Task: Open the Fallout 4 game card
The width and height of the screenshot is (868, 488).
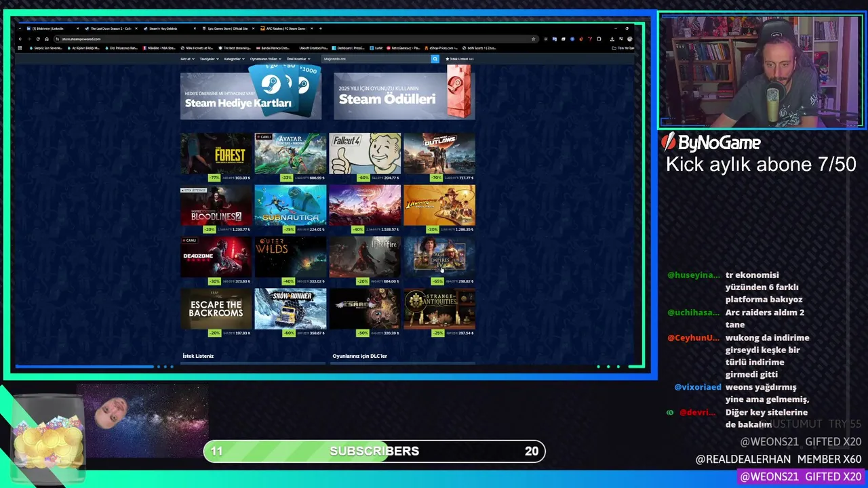Action: click(x=365, y=157)
